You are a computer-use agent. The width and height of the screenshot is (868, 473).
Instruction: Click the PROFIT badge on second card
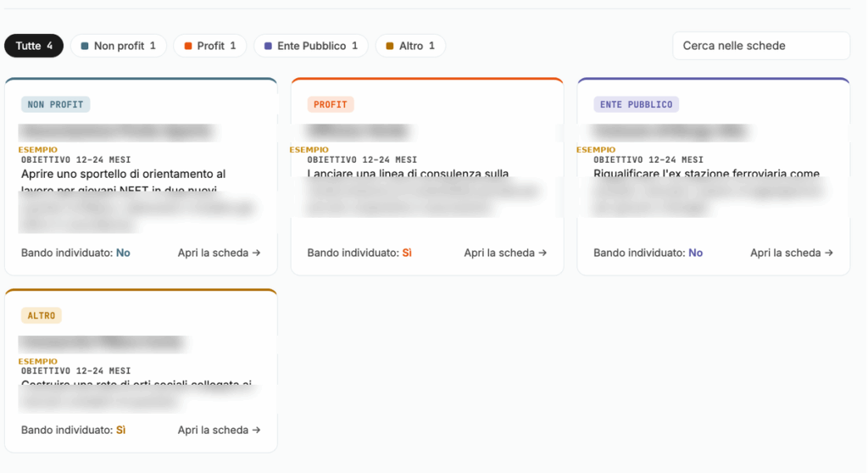click(331, 104)
